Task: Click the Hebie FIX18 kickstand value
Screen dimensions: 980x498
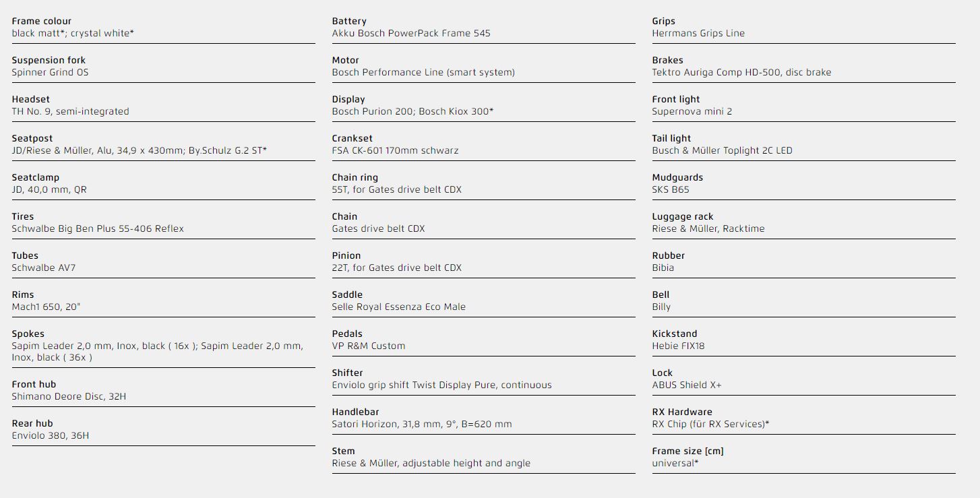Action: (678, 346)
